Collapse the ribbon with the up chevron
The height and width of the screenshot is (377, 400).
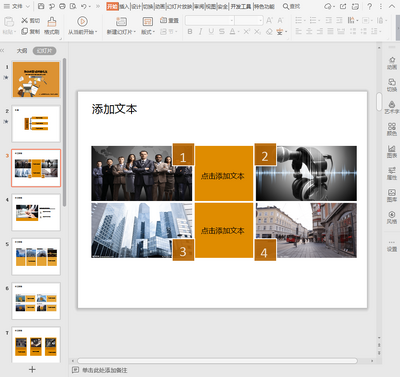pyautogui.click(x=392, y=6)
